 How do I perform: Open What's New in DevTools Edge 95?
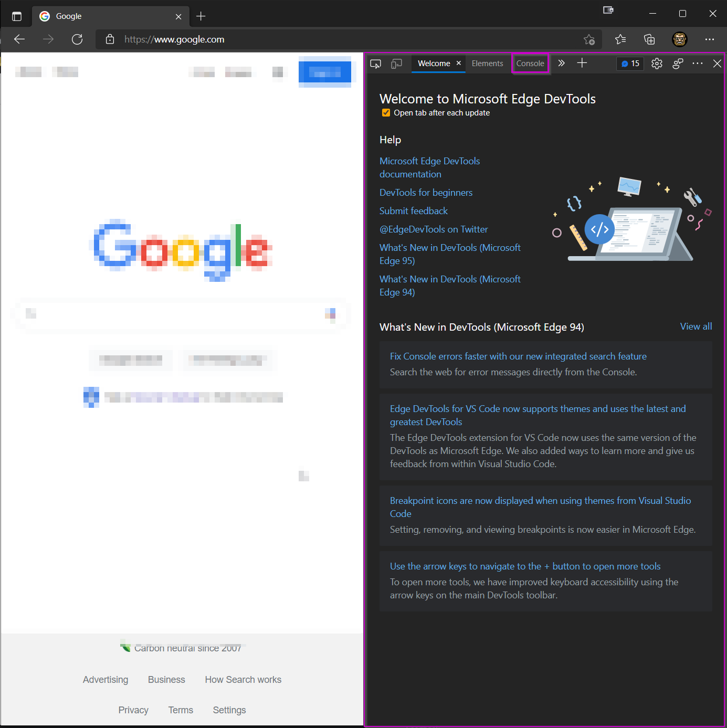pos(450,254)
